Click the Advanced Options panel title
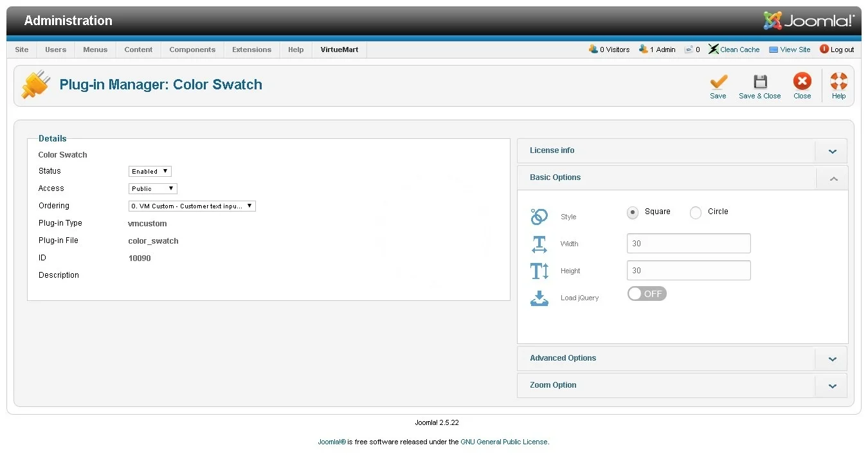This screenshot has width=868, height=461. (563, 358)
